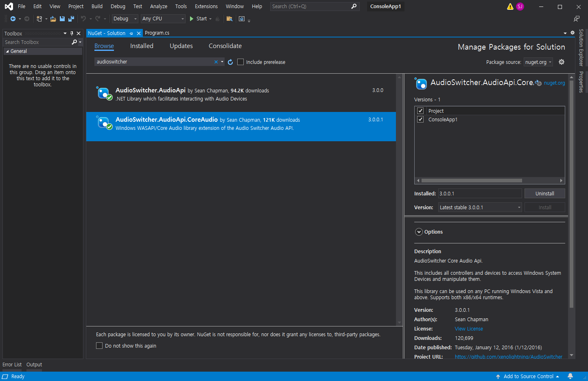Click the New Project toolbar icon
This screenshot has width=588, height=381.
tap(39, 19)
